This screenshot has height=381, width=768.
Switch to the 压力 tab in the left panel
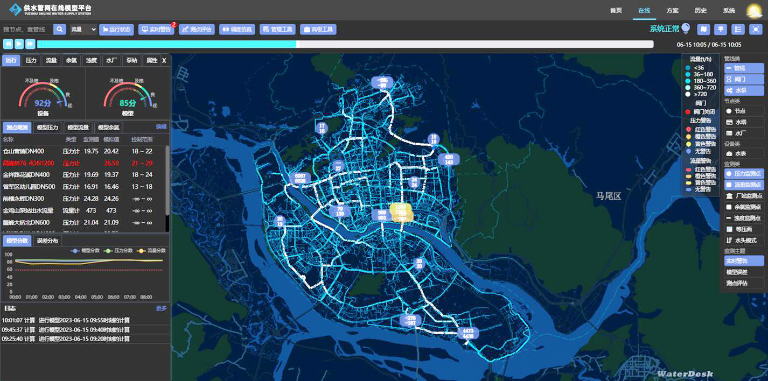pyautogui.click(x=31, y=61)
